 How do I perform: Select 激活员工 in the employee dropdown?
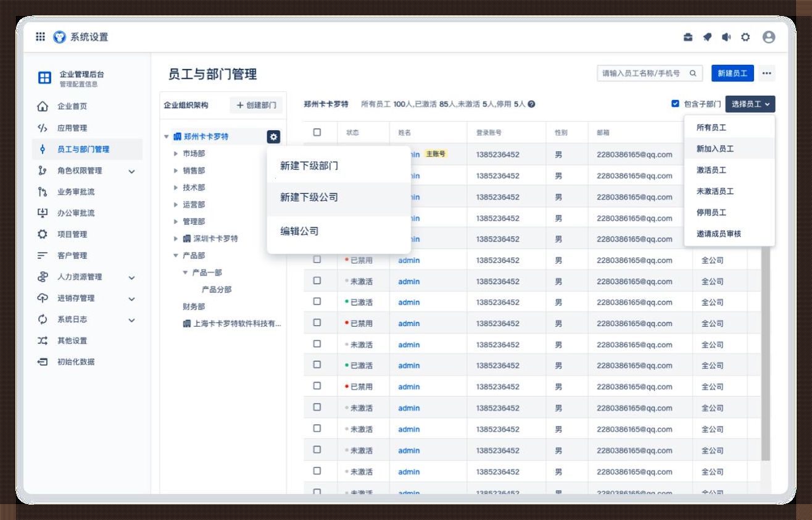click(x=729, y=170)
